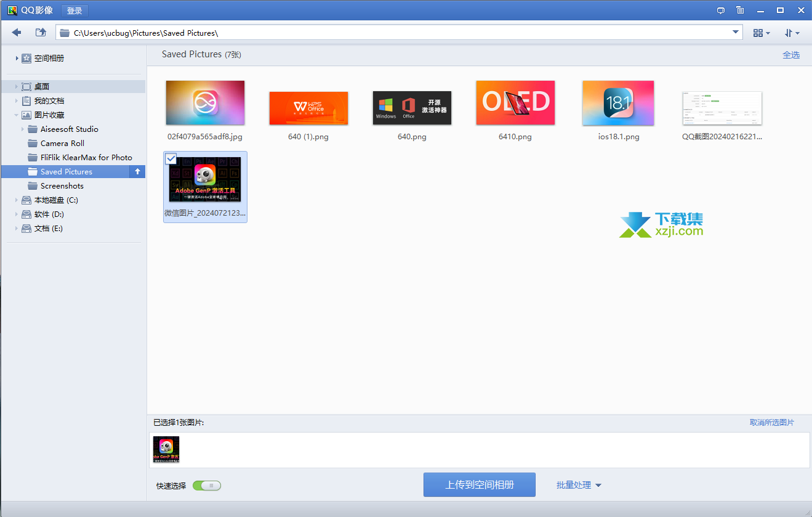Open the feedback chat bubble icon
This screenshot has width=812, height=517.
pyautogui.click(x=721, y=10)
